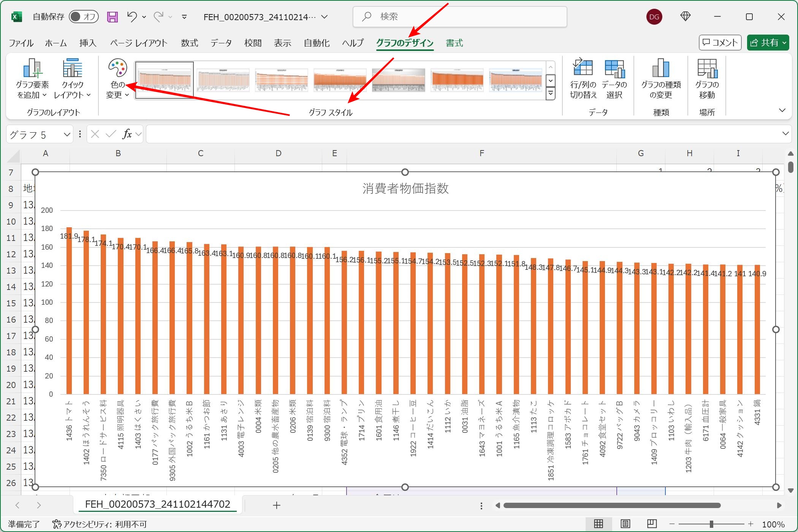
Task: Toggle the AutoSave (自動保存) switch
Action: coord(84,17)
